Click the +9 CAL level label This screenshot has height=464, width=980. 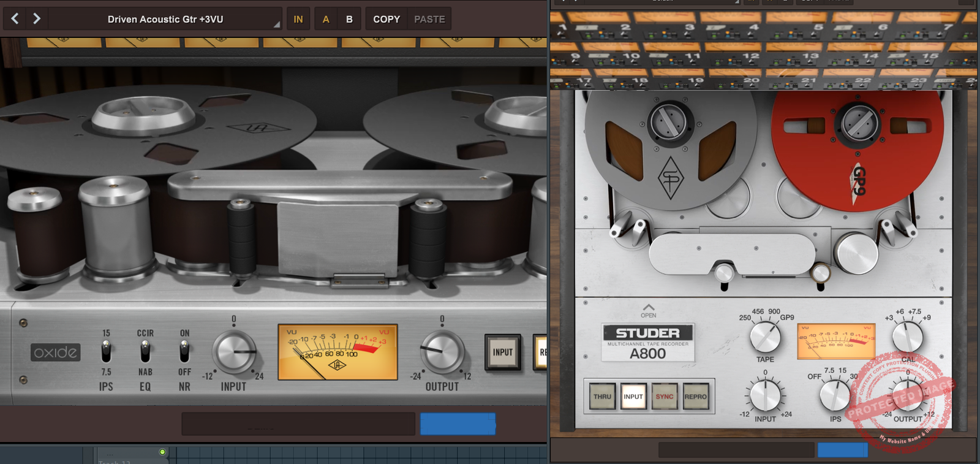(926, 318)
